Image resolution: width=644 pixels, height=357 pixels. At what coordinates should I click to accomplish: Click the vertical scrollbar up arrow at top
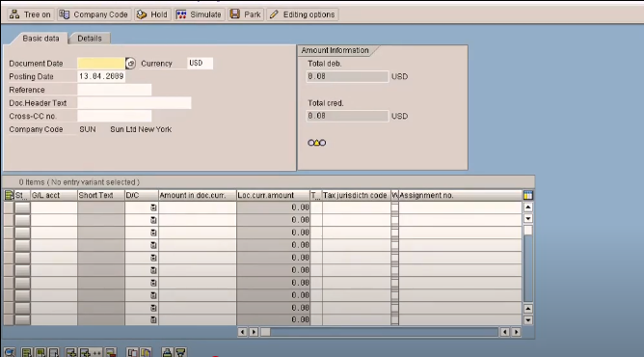528,207
